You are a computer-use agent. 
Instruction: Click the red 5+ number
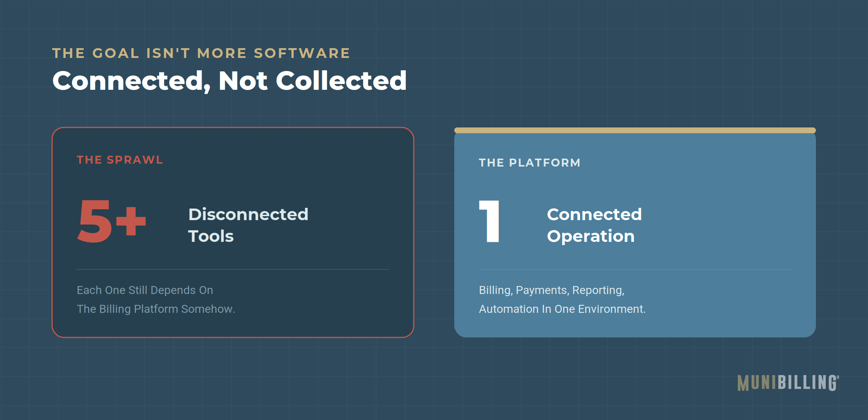112,221
